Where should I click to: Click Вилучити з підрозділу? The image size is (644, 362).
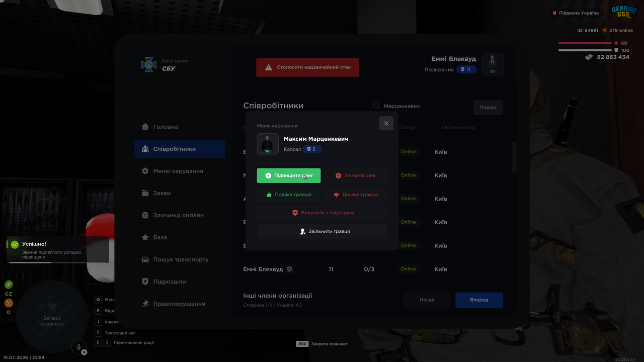pyautogui.click(x=322, y=213)
